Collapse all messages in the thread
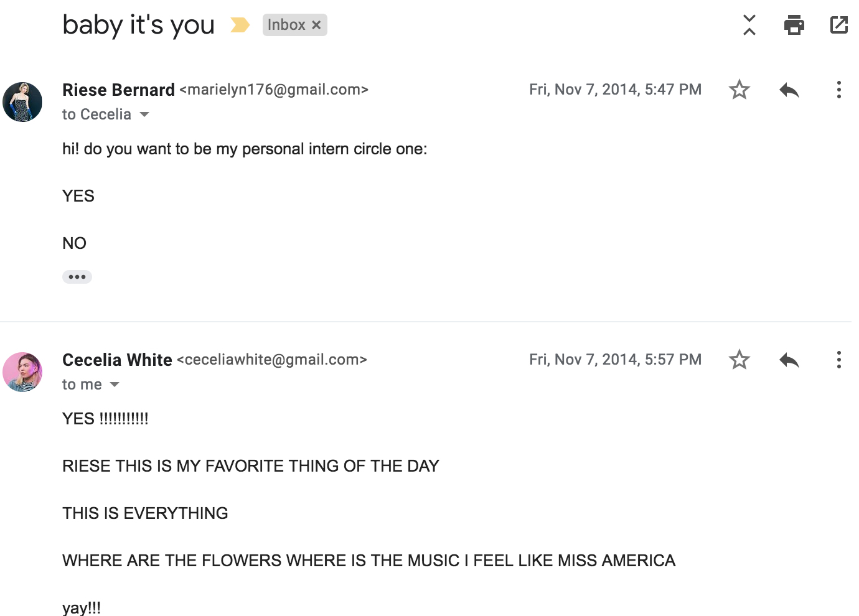The width and height of the screenshot is (859, 616). [749, 25]
